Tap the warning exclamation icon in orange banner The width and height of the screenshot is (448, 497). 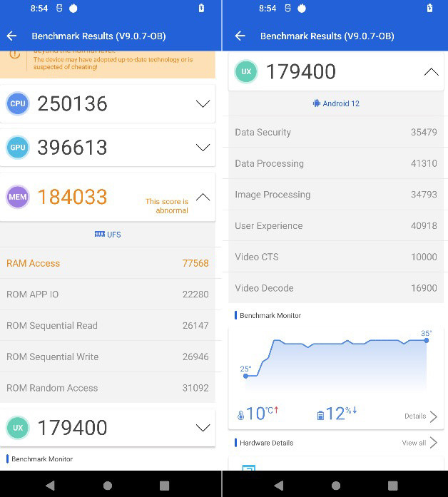pyautogui.click(x=14, y=54)
